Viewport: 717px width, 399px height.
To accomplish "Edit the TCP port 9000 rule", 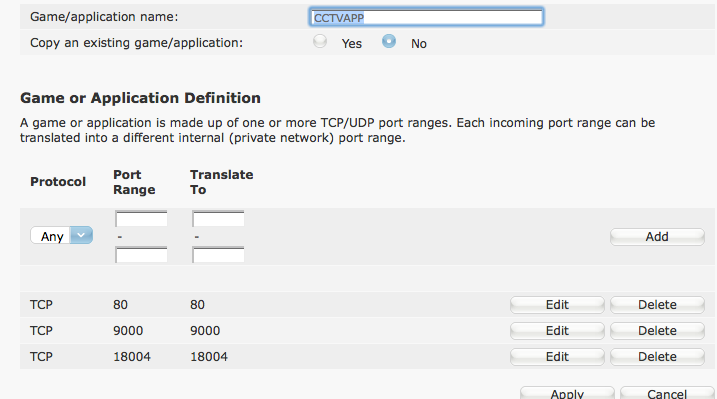I will (557, 331).
